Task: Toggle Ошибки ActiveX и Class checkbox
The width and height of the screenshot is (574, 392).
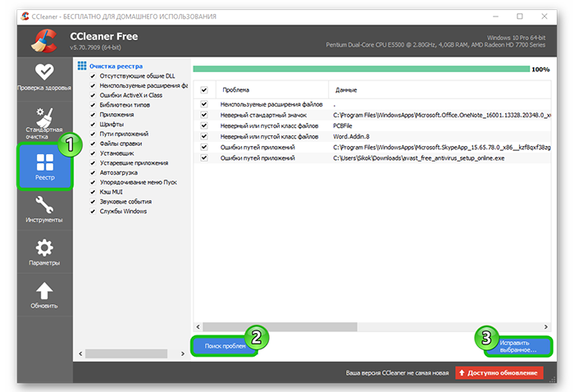Action: tap(93, 95)
